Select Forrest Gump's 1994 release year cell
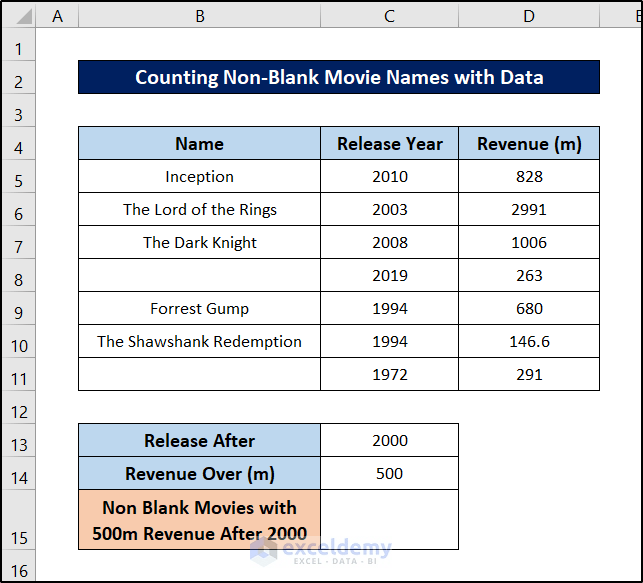This screenshot has height=583, width=643. (389, 308)
